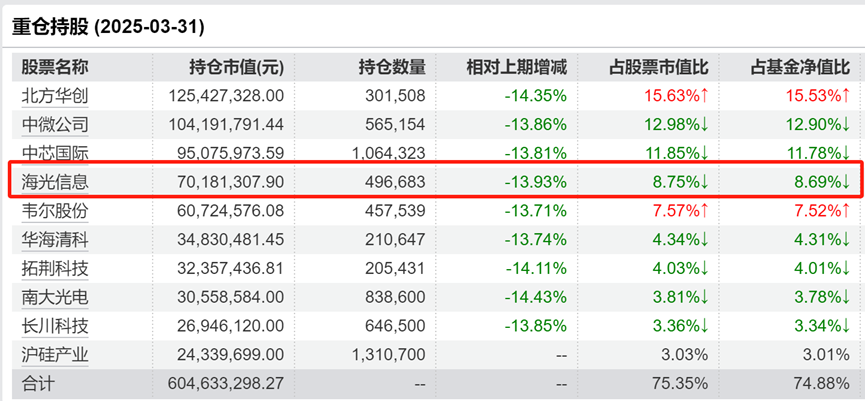Click holding quantity 565,154
The width and height of the screenshot is (865, 401).
point(395,125)
